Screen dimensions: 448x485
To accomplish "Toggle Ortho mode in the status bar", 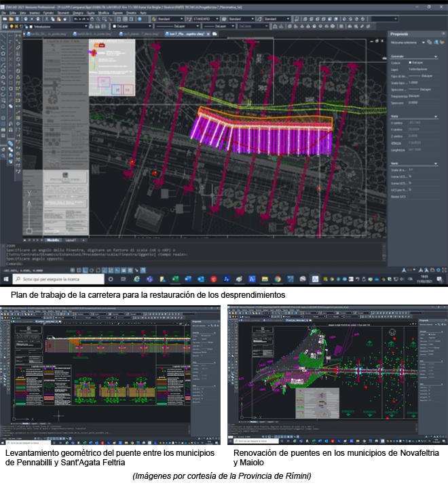I will tap(86, 270).
